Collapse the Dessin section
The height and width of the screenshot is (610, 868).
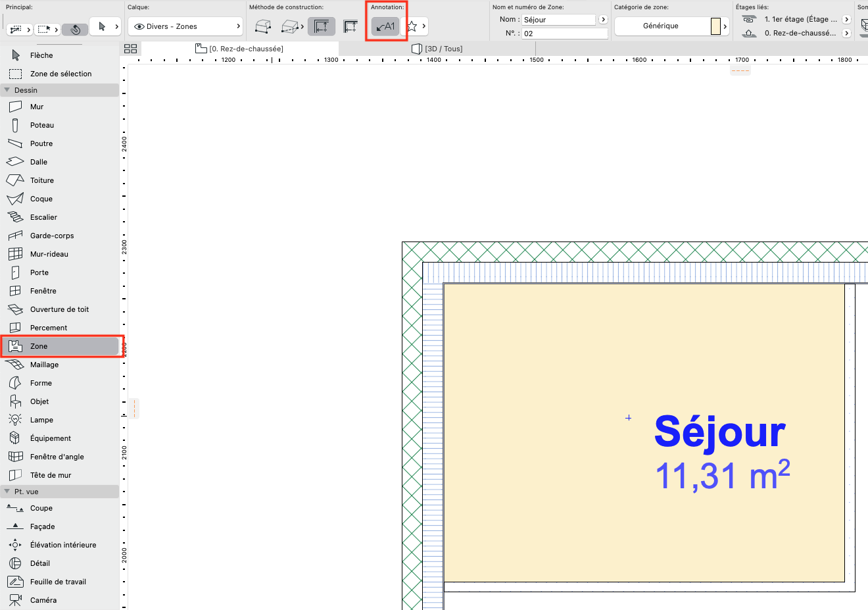[x=7, y=90]
